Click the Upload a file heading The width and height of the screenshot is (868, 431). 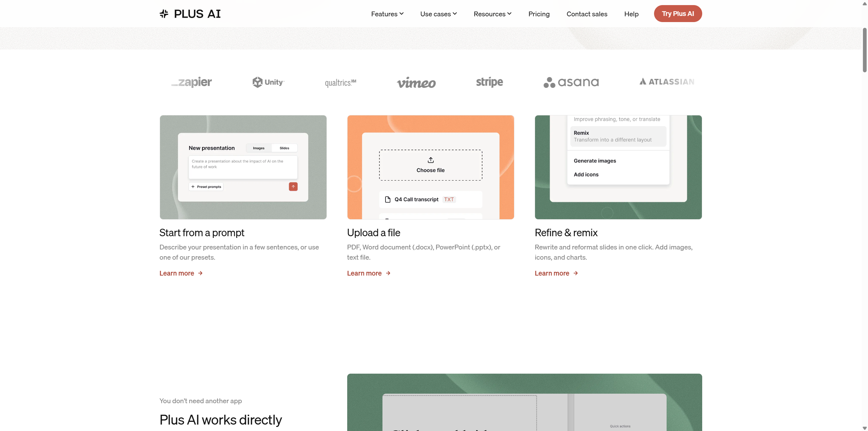(x=373, y=233)
